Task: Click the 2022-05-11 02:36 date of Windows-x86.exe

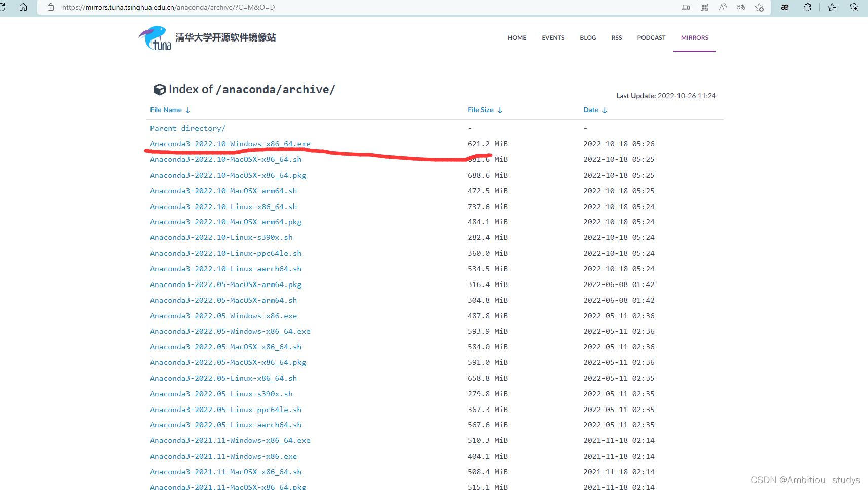Action: pyautogui.click(x=619, y=316)
